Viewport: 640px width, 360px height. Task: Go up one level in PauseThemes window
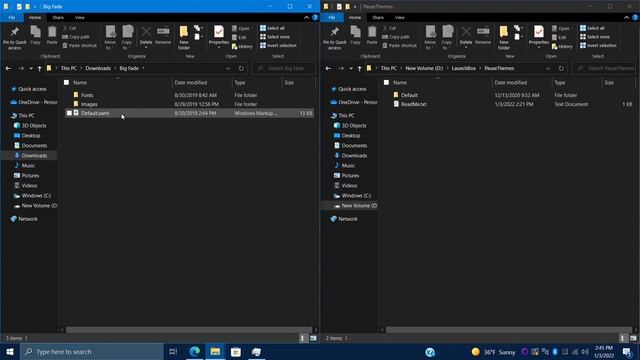tap(360, 68)
